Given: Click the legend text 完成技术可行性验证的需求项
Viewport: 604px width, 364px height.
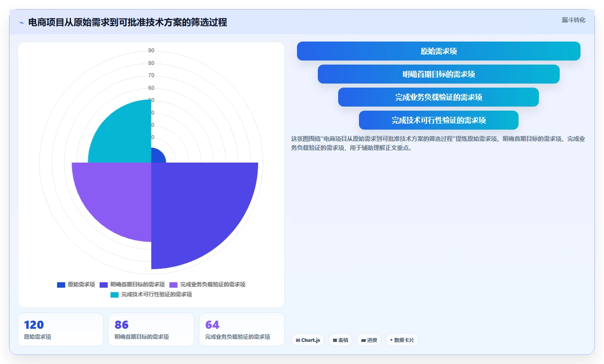Looking at the screenshot, I should click(156, 294).
